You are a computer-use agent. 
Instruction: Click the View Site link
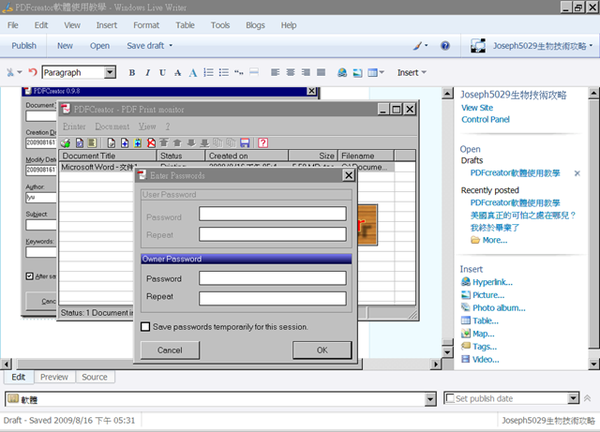(477, 108)
